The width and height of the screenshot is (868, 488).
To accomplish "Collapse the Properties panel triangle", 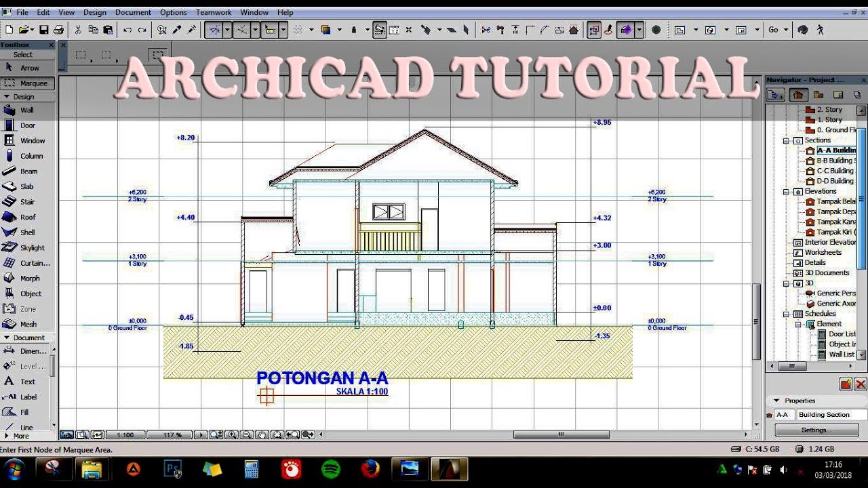I will tap(777, 401).
